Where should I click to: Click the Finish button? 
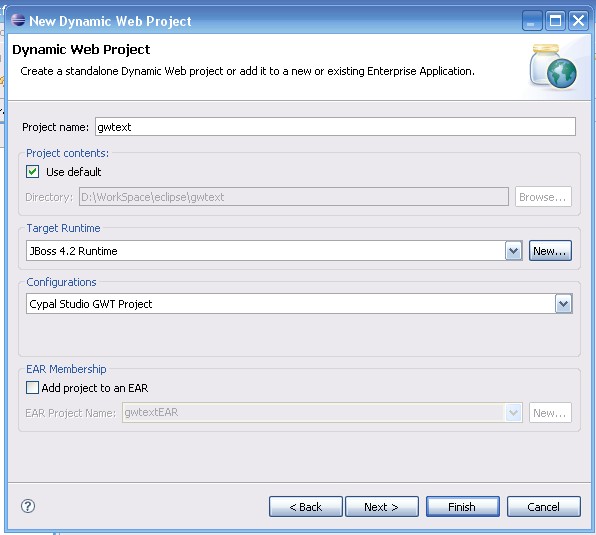(x=463, y=507)
